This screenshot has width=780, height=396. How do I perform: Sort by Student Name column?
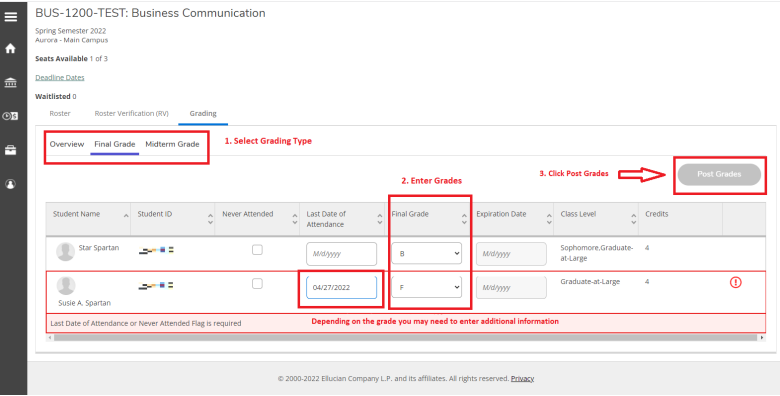[126, 215]
